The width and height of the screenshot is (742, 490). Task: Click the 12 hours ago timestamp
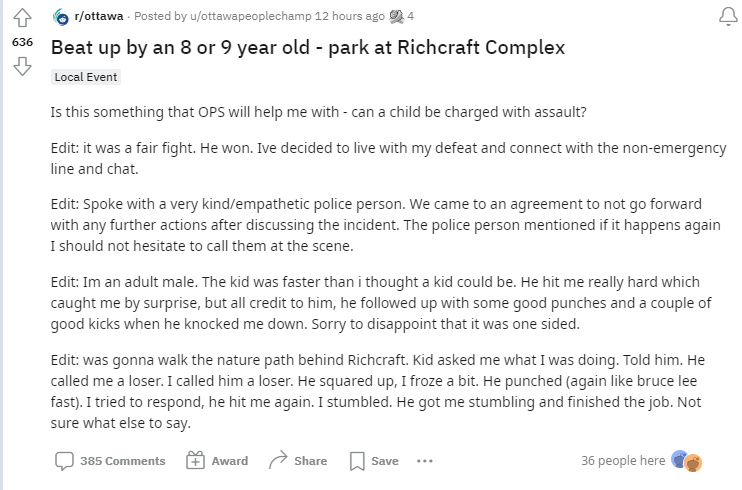pyautogui.click(x=348, y=16)
